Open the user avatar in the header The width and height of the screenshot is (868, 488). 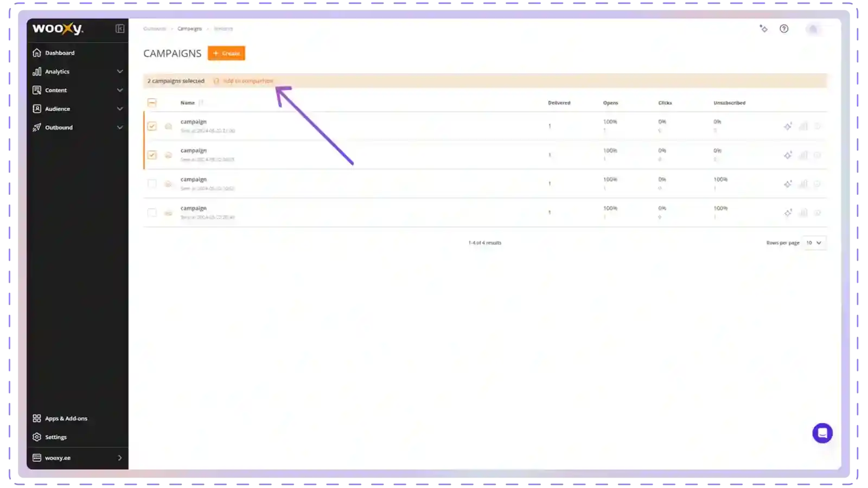813,29
